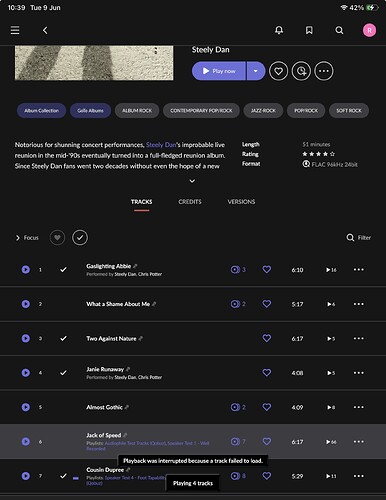This screenshot has width=386, height=500.
Task: Play track Jack of Speed
Action: 26,441
